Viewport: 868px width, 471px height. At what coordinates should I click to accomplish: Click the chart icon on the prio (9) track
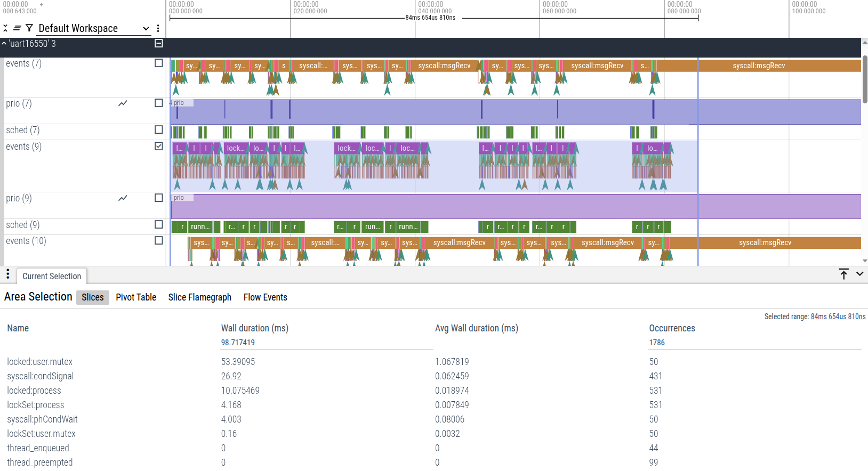pos(123,198)
